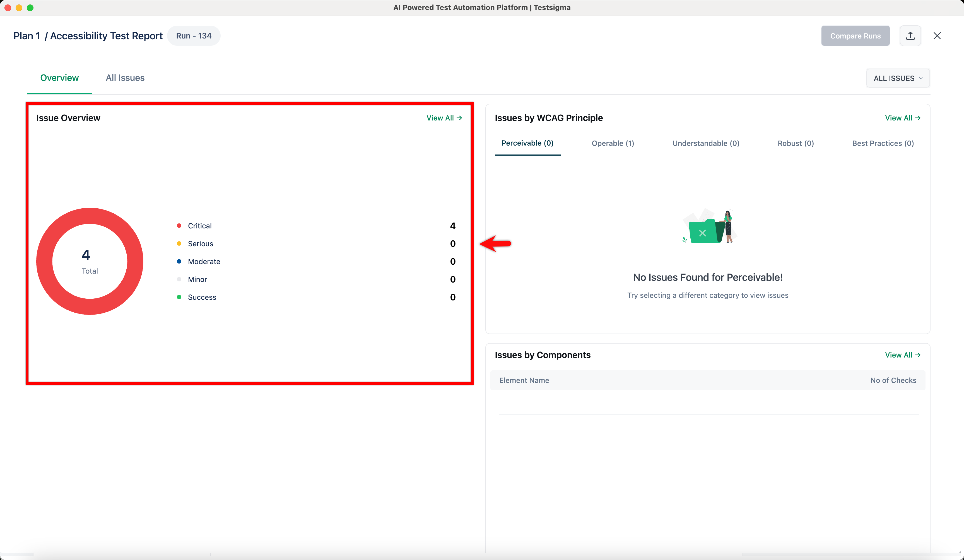Click the Element Name column header
The width and height of the screenshot is (964, 560).
click(x=524, y=380)
